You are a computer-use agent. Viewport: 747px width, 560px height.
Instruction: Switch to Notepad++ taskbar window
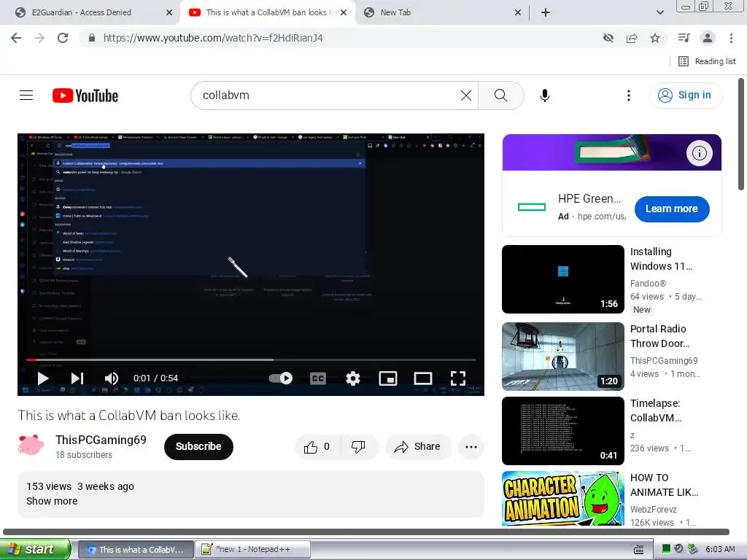(253, 550)
